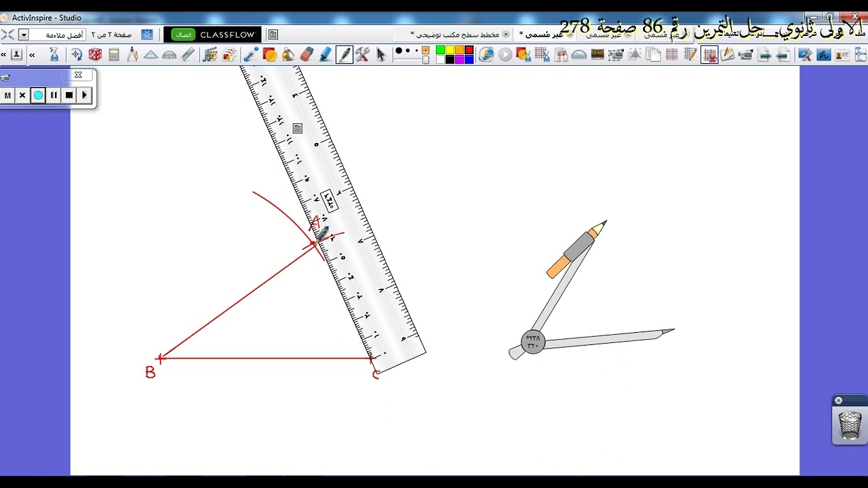The image size is (868, 488).
Task: Go to next page arrow icon
Action: pyautogui.click(x=764, y=54)
